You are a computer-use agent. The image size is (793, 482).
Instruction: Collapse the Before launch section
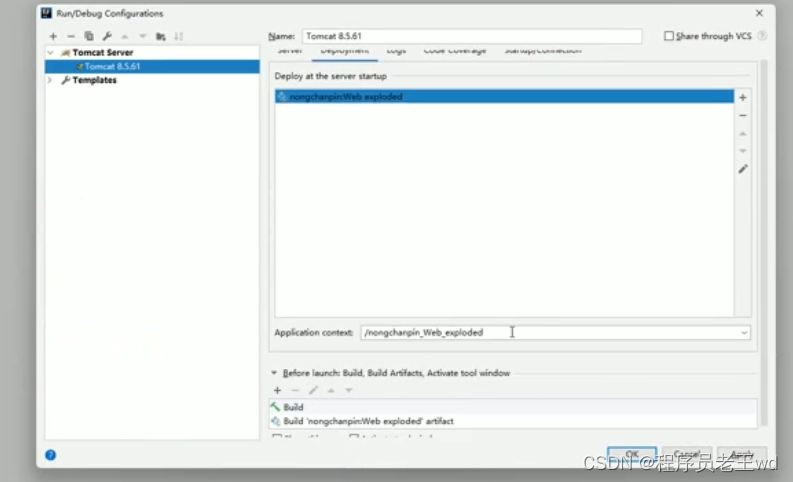coord(274,373)
